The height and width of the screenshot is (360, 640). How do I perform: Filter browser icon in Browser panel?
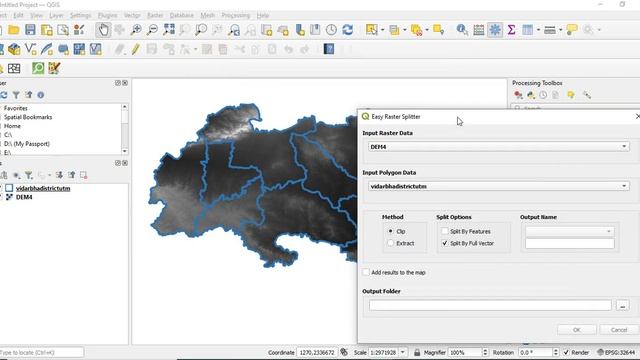[16, 95]
